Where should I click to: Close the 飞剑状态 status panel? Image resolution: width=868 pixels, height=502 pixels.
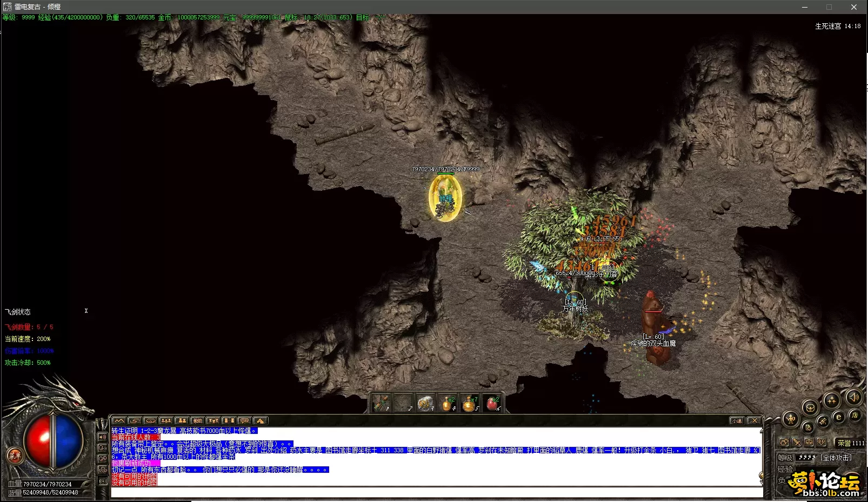[x=86, y=311]
